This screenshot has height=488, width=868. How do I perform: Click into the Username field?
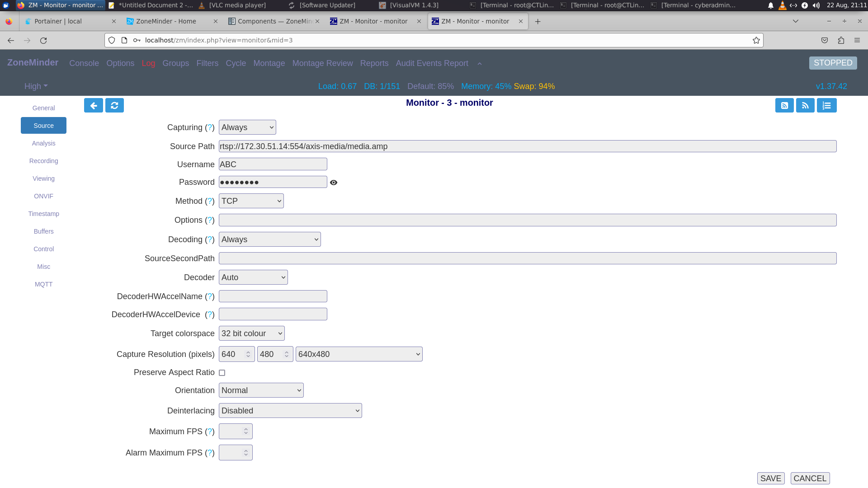[273, 164]
